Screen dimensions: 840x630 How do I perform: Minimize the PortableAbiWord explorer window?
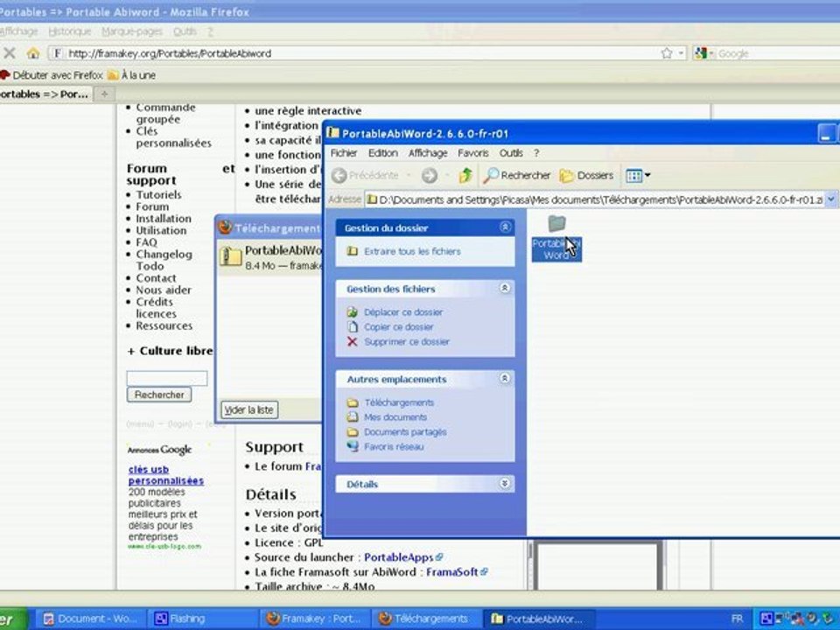(x=827, y=133)
